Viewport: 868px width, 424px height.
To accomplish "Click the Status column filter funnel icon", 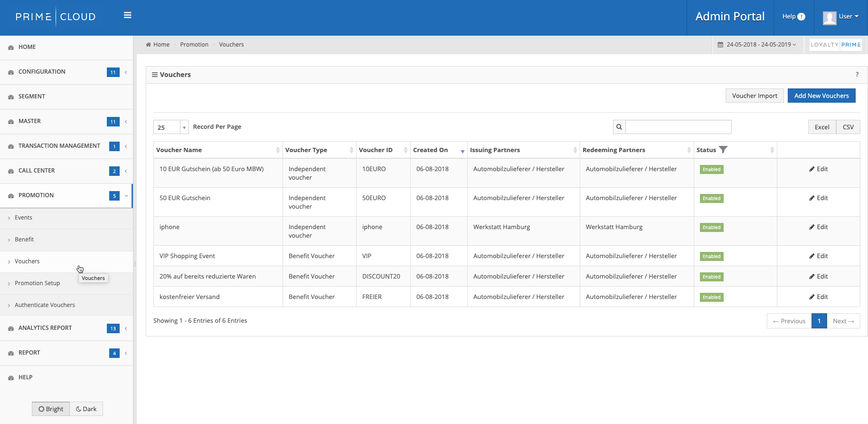I will [723, 150].
